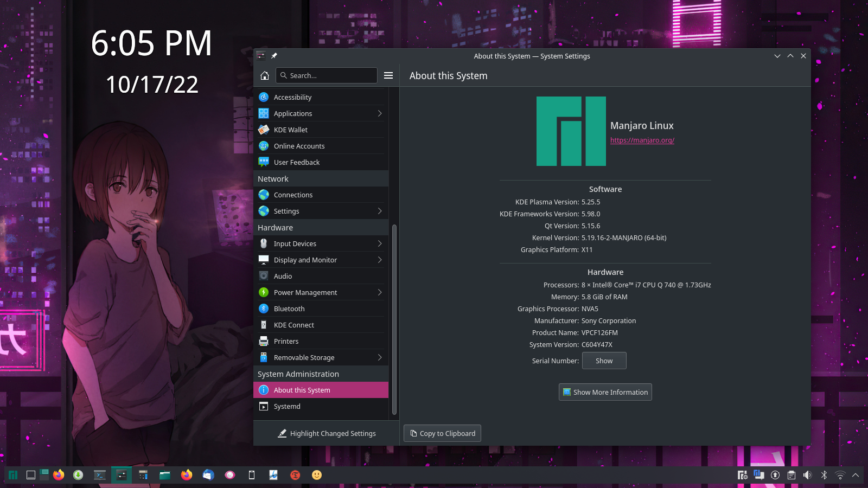Expand the network Settings chevron
Screen dimensions: 868x488
380,211
